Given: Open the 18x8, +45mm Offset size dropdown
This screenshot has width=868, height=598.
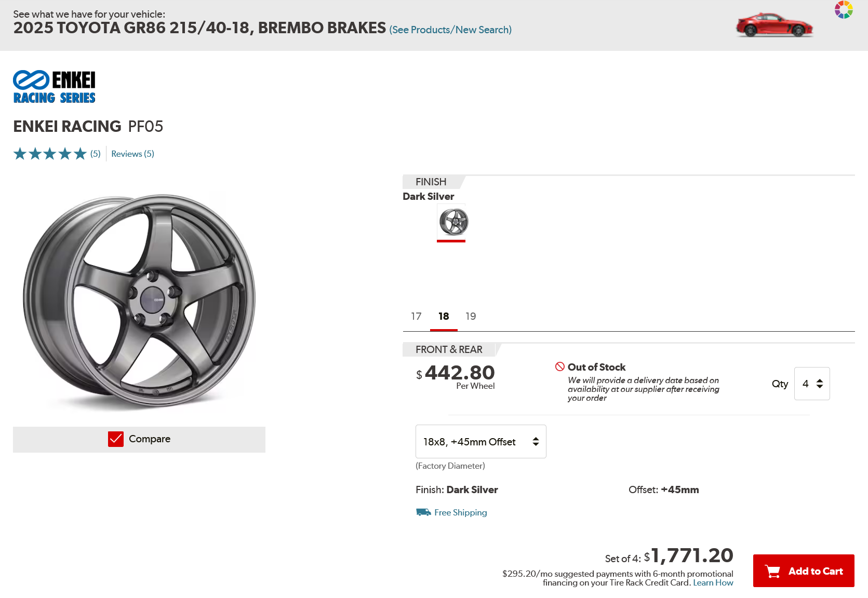Looking at the screenshot, I should 481,442.
